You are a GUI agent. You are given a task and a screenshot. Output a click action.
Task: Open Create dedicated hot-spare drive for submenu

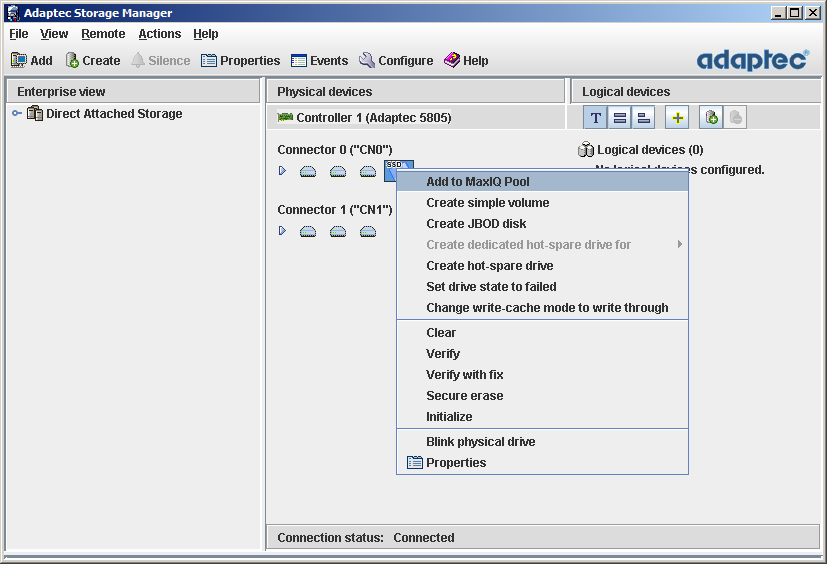[x=542, y=245]
